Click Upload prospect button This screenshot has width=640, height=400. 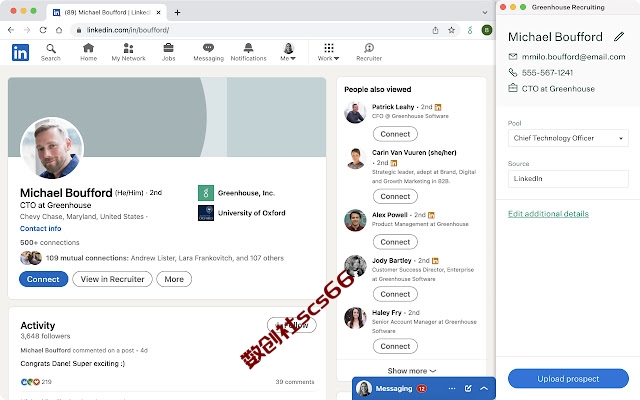pos(568,378)
